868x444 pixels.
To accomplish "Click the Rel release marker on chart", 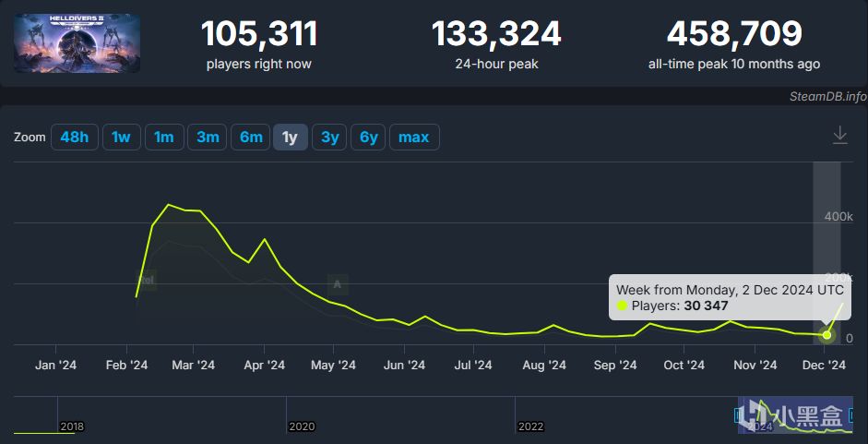I will point(146,281).
